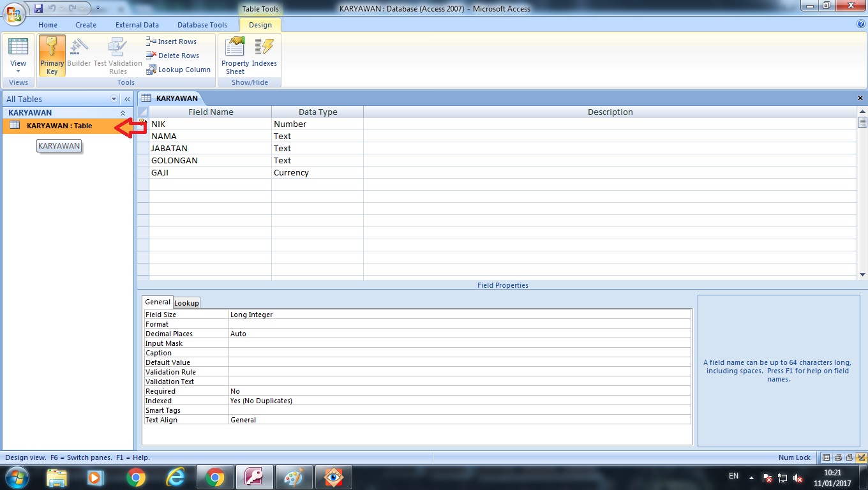The height and width of the screenshot is (490, 868).
Task: Toggle the Primary Key button
Action: [52, 56]
